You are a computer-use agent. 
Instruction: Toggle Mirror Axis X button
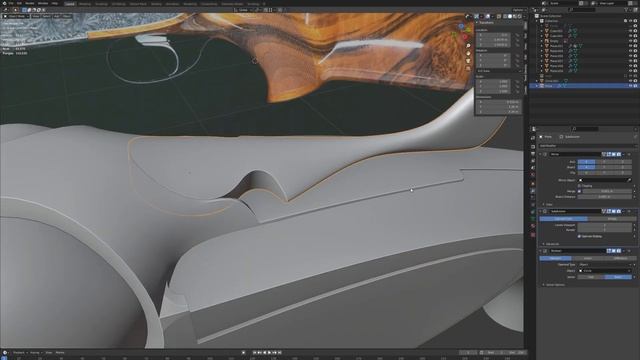pos(586,162)
